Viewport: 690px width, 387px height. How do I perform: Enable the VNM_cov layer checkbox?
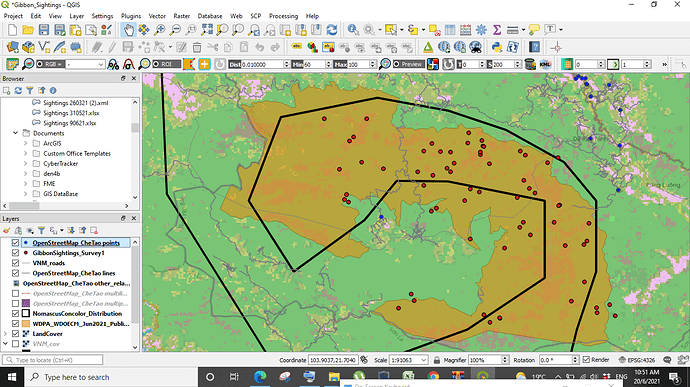pos(15,344)
